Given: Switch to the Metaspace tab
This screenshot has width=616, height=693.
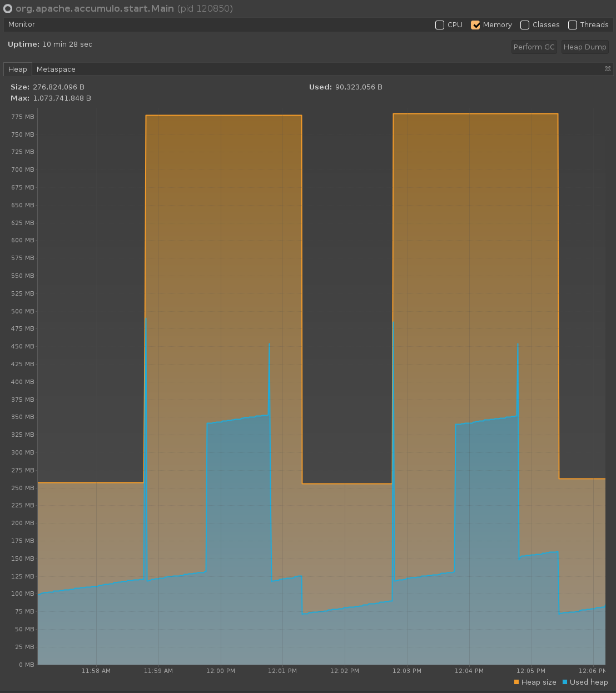Looking at the screenshot, I should coord(56,69).
